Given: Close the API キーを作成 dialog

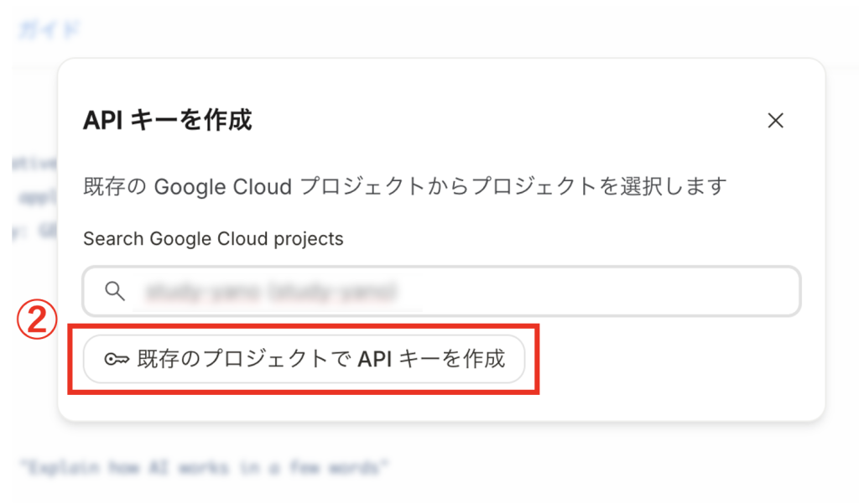Looking at the screenshot, I should tap(775, 121).
